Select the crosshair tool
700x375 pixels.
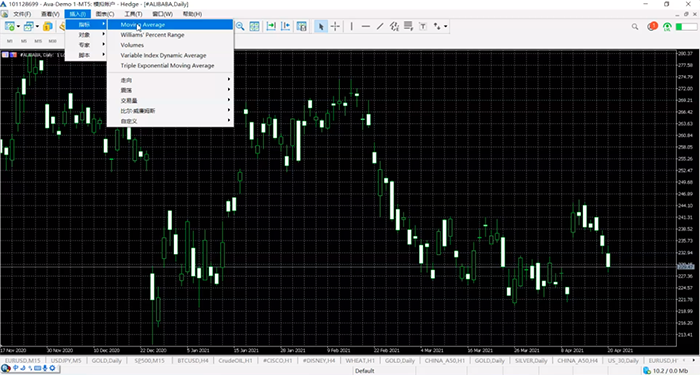pyautogui.click(x=335, y=26)
